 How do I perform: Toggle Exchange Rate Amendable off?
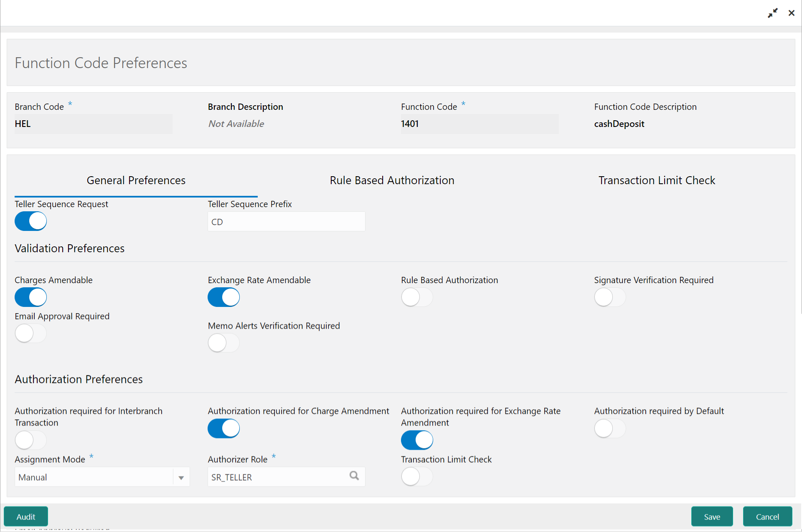[224, 297]
